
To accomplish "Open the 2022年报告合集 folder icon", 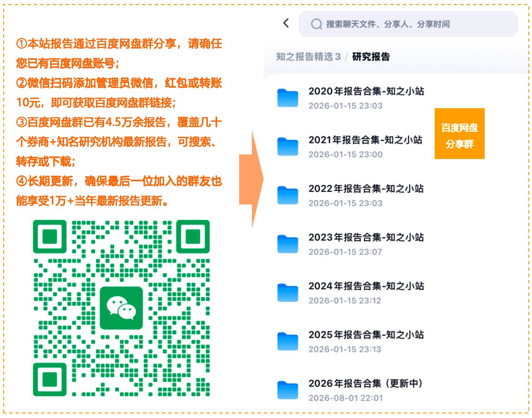I will (288, 195).
